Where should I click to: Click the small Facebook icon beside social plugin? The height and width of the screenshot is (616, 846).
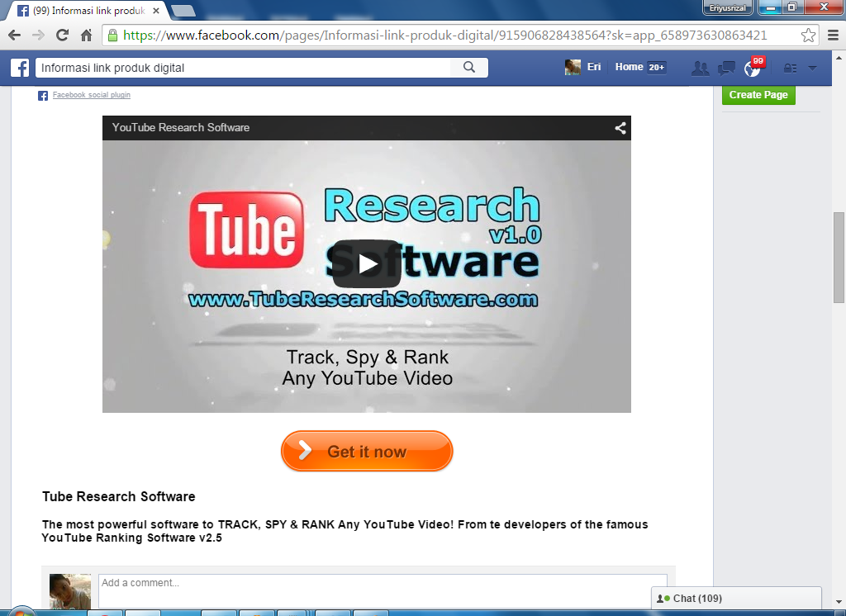[43, 96]
